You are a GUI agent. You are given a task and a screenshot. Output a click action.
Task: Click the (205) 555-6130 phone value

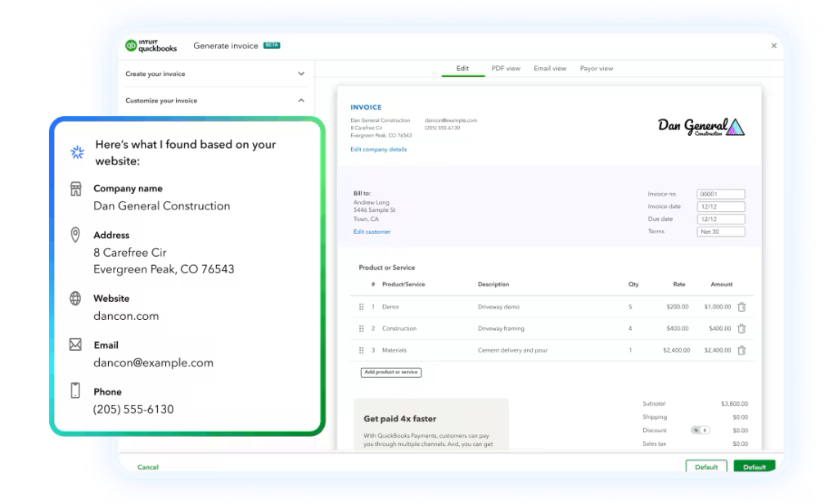[x=133, y=409]
